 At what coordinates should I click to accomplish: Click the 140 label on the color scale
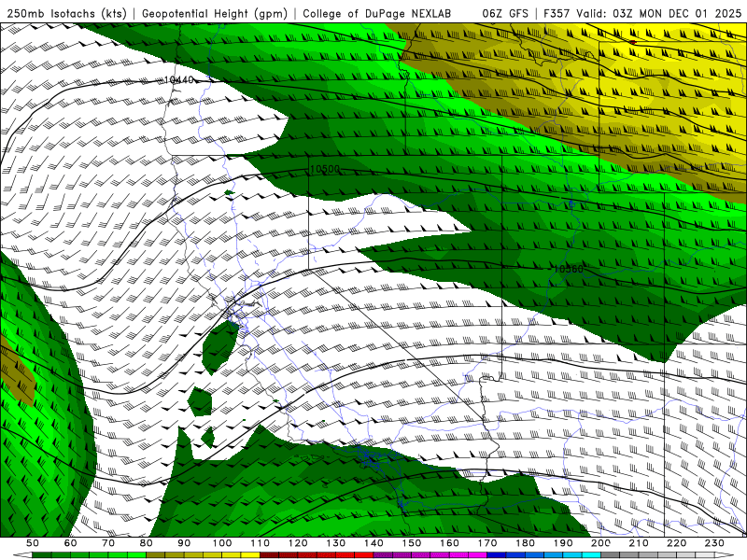[x=373, y=543]
